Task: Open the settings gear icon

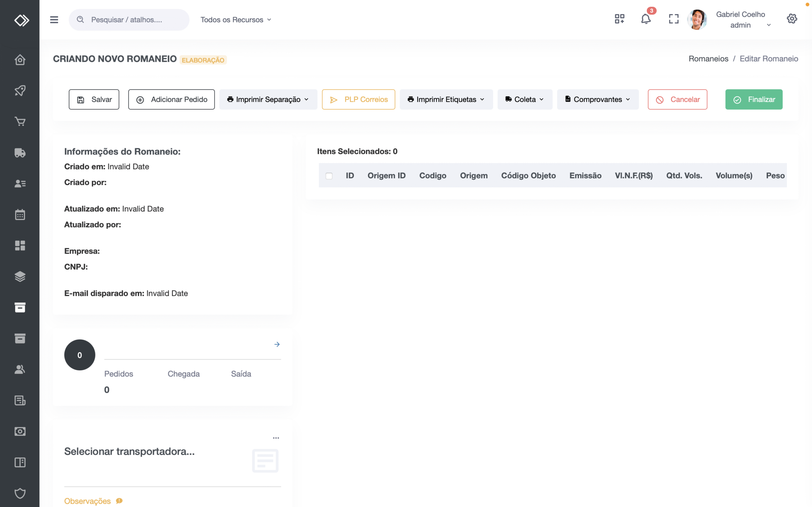Action: tap(792, 19)
